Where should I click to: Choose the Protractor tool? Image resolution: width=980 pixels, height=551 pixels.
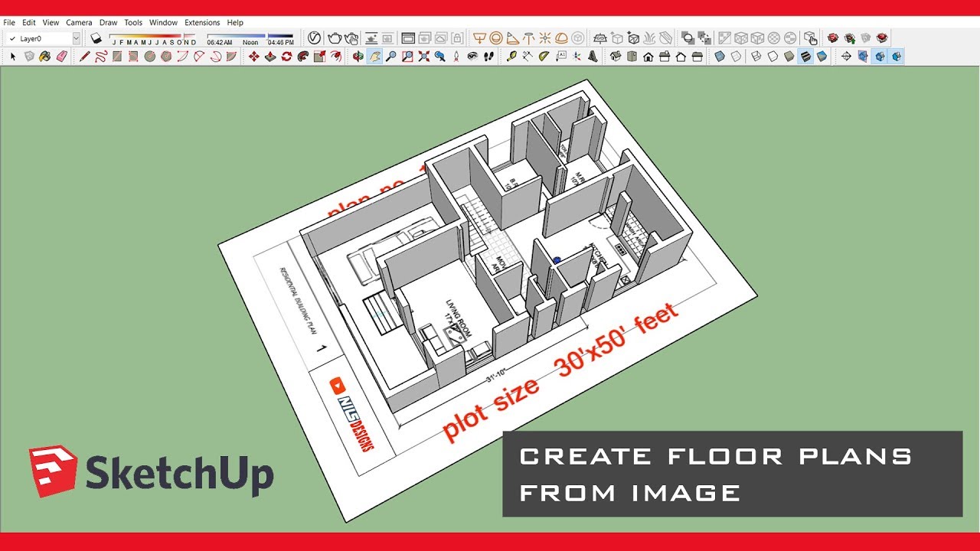coord(544,57)
